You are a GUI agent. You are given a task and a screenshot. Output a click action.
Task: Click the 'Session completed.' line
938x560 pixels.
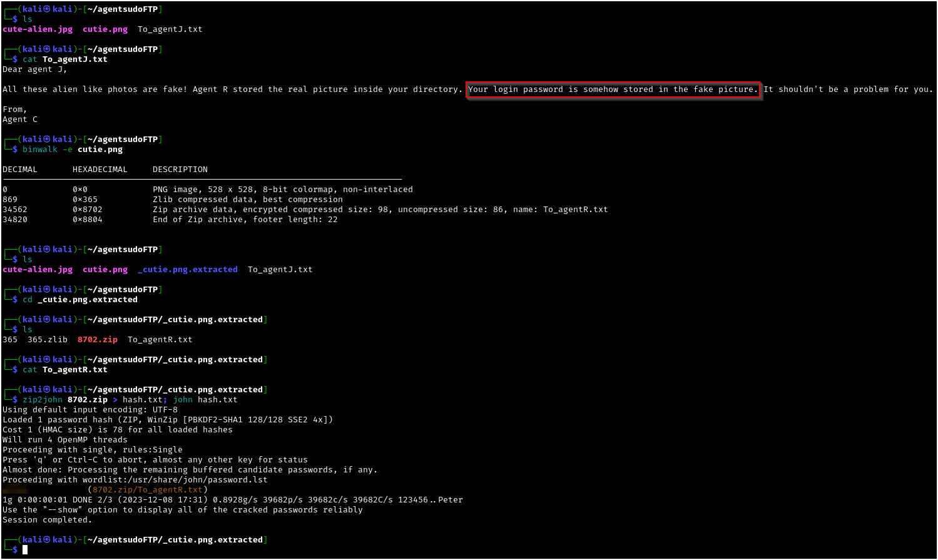(47, 520)
